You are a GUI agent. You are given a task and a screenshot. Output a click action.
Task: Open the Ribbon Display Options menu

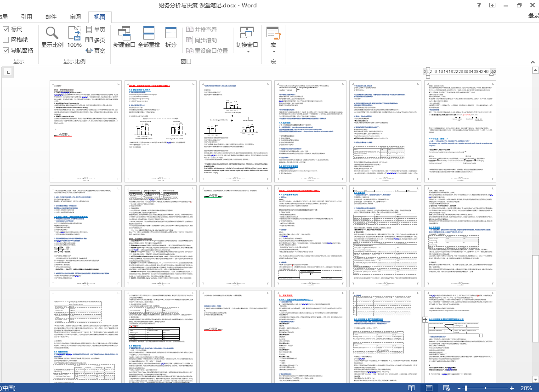(492, 6)
